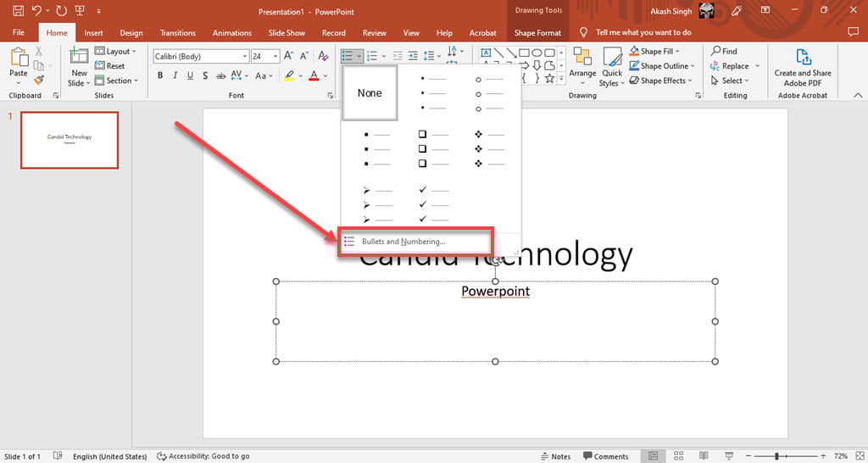This screenshot has width=868, height=463.
Task: Decrease font size with small A
Action: [x=304, y=56]
